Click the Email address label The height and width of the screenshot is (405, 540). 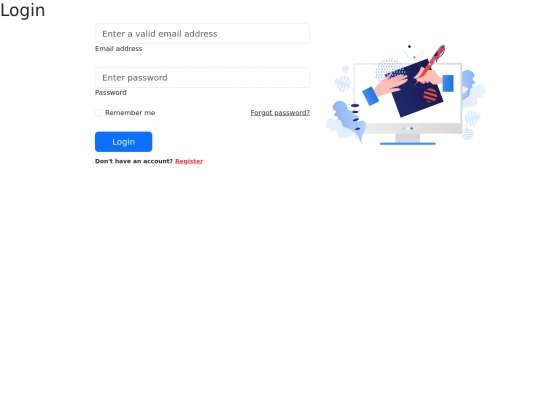pyautogui.click(x=118, y=49)
